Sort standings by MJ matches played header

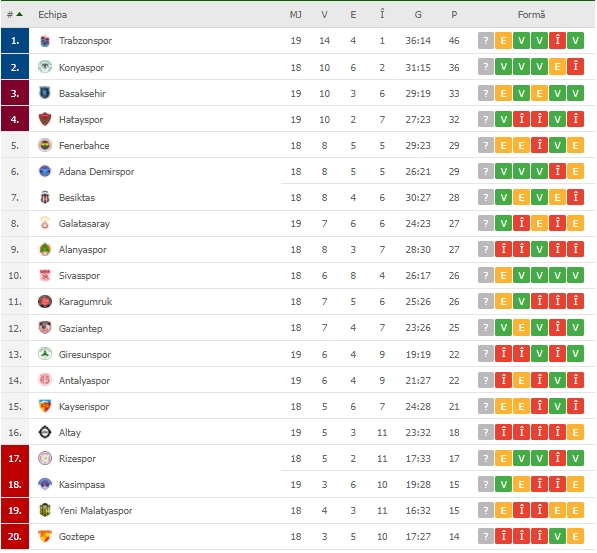pos(295,15)
